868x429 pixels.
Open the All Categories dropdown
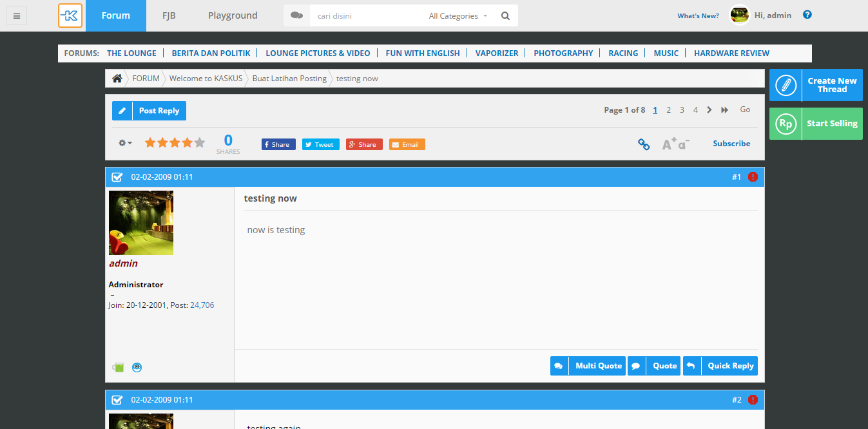pos(457,15)
